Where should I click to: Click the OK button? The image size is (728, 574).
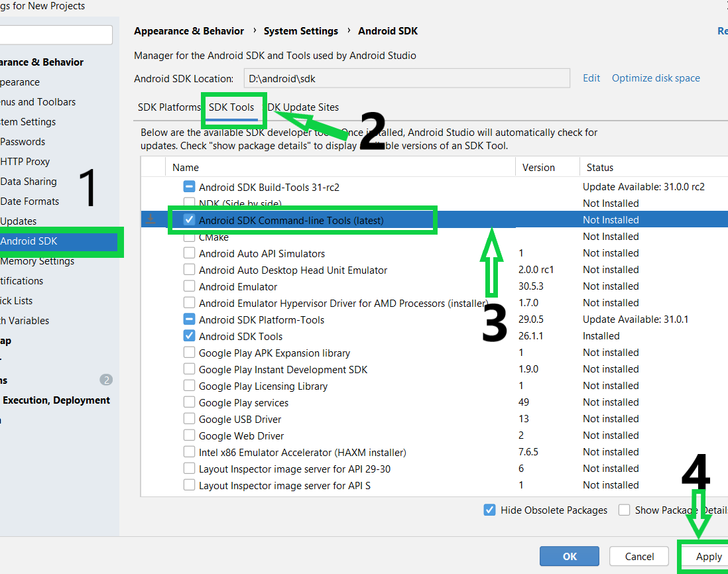[x=570, y=556]
